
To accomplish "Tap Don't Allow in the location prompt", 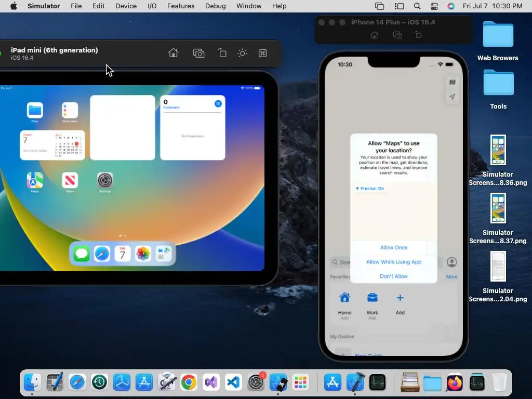I will point(394,276).
